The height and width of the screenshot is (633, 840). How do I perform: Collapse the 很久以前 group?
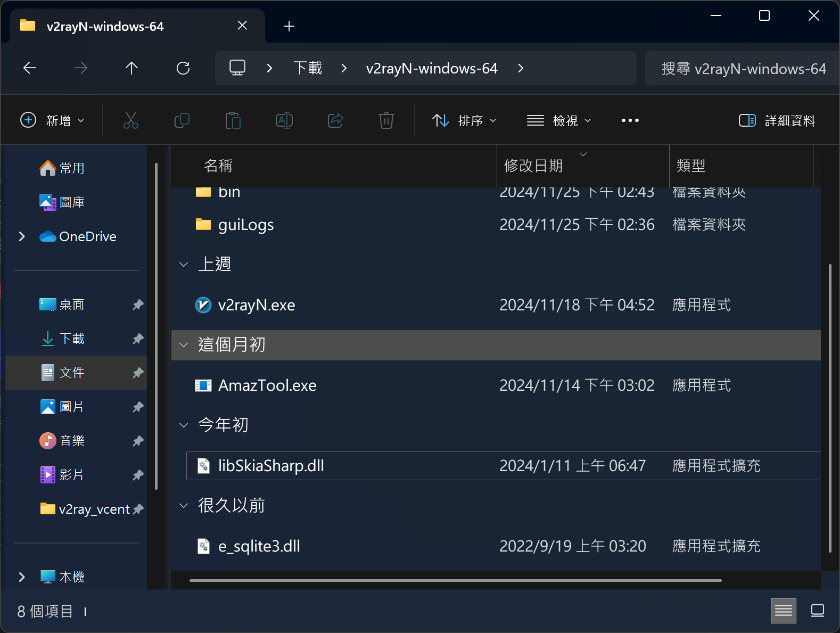[184, 506]
